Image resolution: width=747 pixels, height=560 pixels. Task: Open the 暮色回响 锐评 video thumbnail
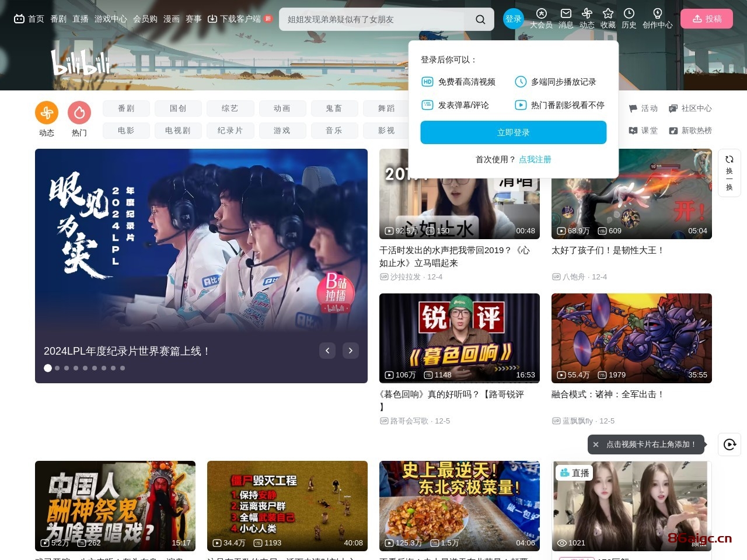(459, 338)
